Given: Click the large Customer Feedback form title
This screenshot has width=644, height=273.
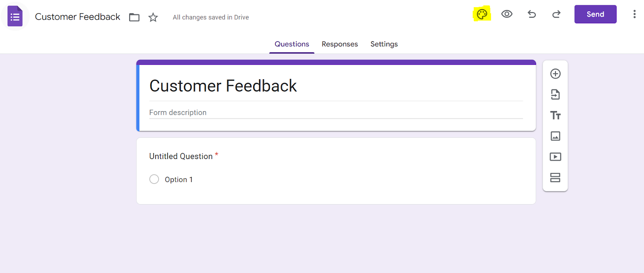Looking at the screenshot, I should 223,86.
